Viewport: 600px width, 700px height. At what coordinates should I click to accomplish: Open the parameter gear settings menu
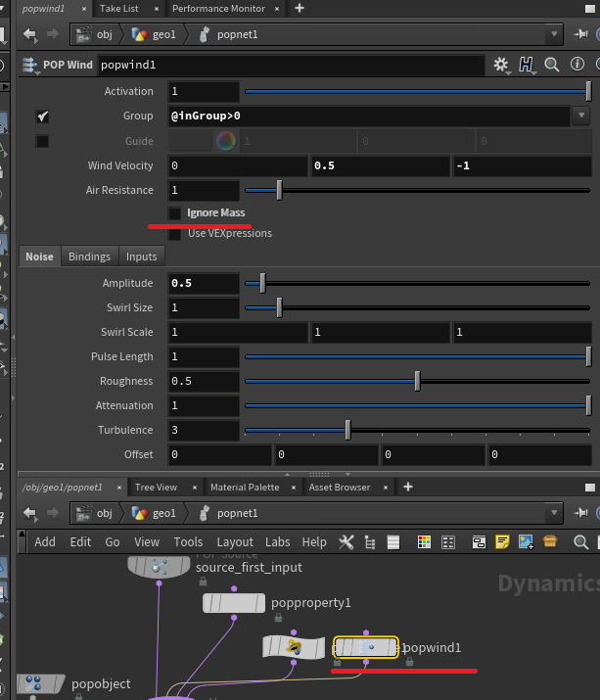pos(501,65)
